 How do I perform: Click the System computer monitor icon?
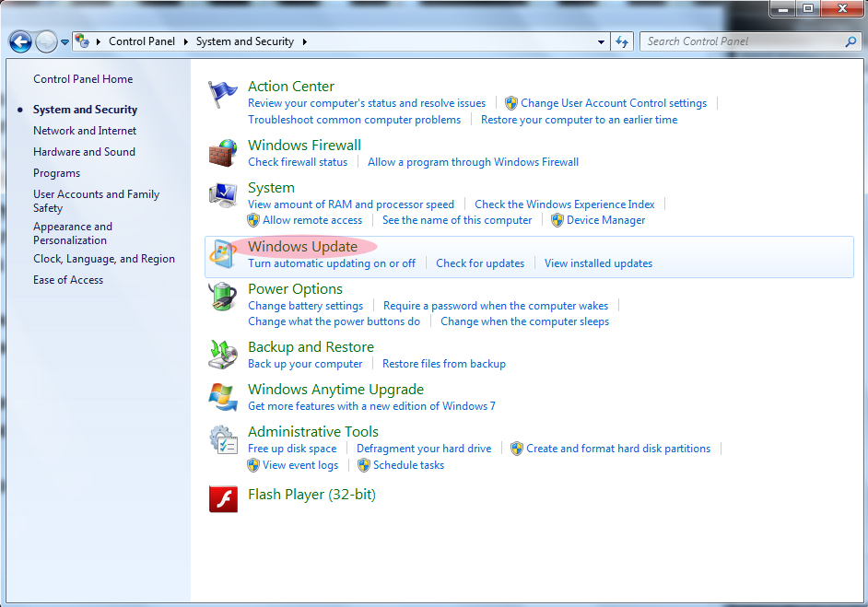coord(223,195)
